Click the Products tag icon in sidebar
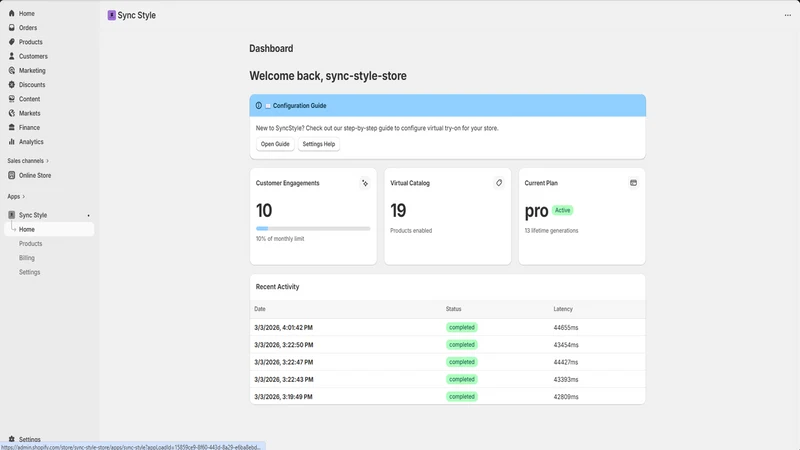800x450 pixels. tap(12, 42)
